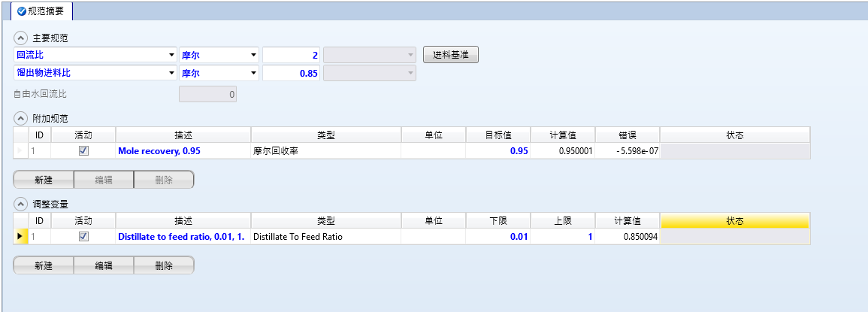Click 删除 button under 调整变量 table
The image size is (868, 312).
pos(163,265)
